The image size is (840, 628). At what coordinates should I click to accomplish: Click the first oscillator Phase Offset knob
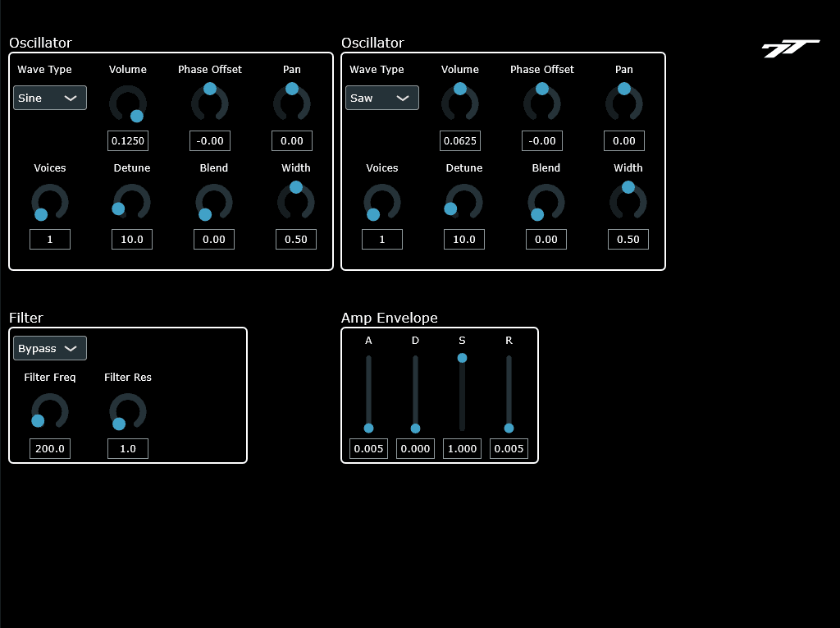[210, 102]
